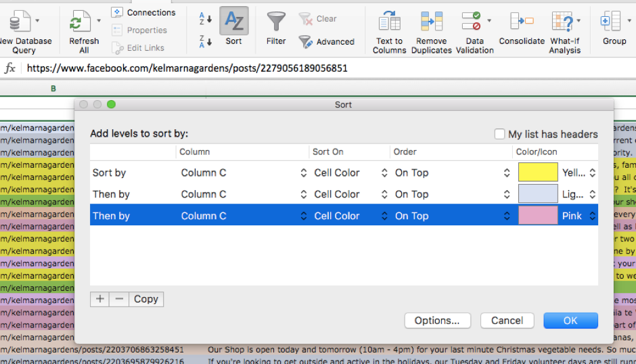Open data range Properties
This screenshot has height=364, width=636.
139,30
